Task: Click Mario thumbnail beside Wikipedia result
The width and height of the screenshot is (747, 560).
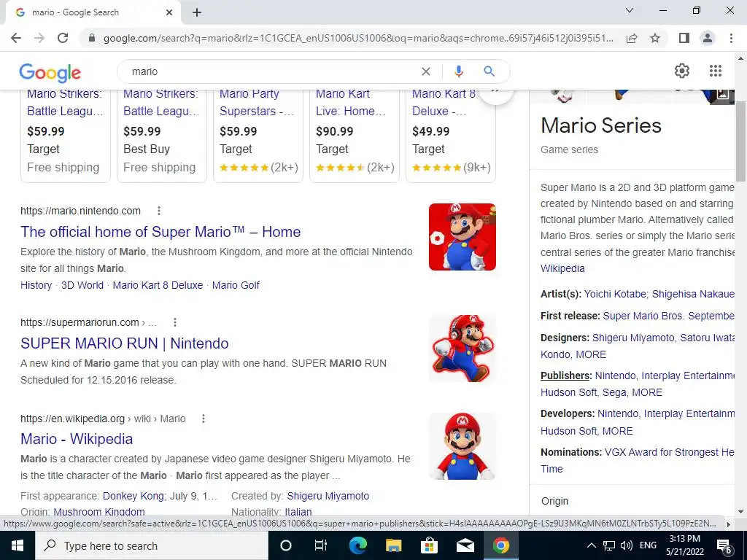Action: tap(462, 446)
